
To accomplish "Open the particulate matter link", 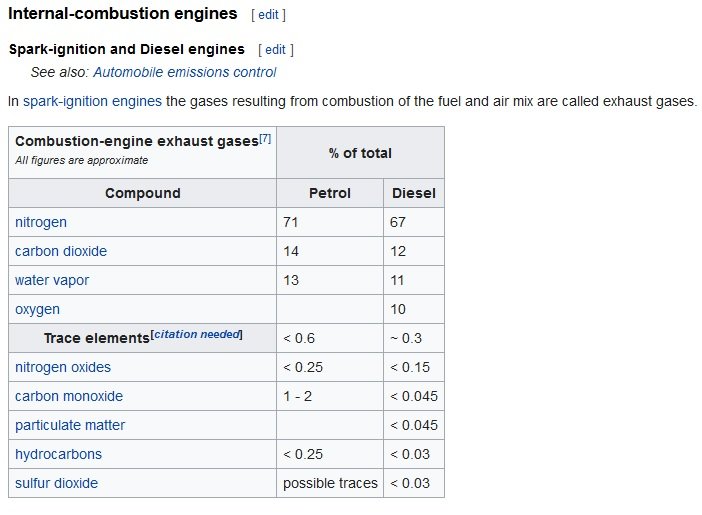I will 70,425.
